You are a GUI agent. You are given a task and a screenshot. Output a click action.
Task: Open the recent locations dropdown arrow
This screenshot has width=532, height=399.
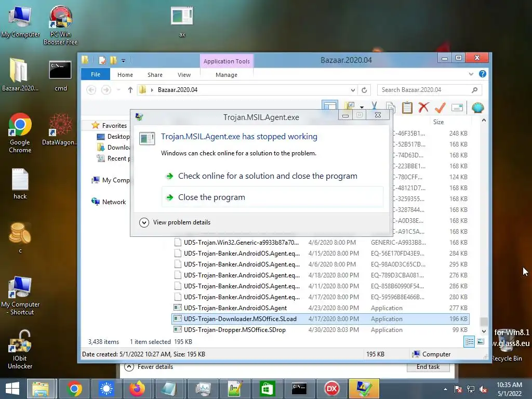click(x=118, y=90)
